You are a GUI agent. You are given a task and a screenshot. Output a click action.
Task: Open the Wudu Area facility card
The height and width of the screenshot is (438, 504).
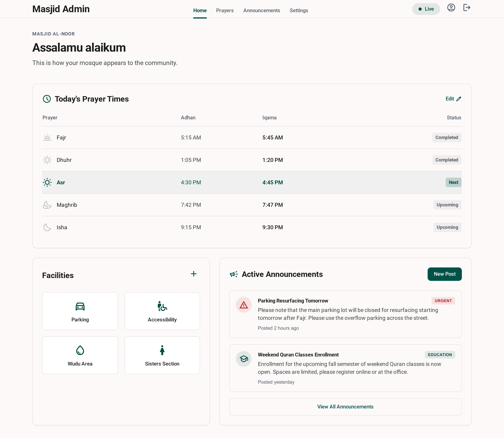80,355
